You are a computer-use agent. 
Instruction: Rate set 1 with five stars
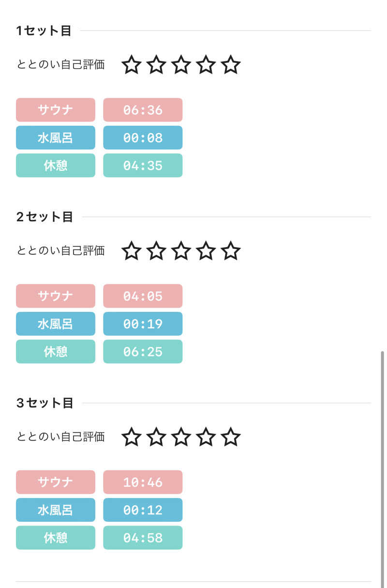click(x=230, y=65)
